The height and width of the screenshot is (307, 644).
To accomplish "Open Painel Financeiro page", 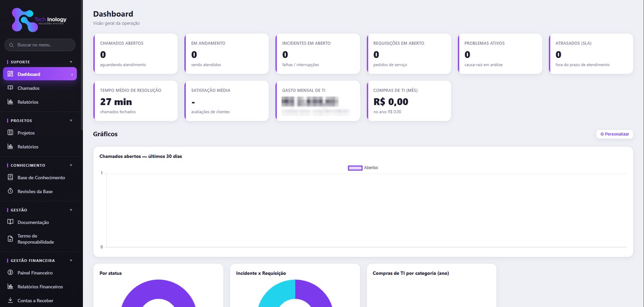I will pyautogui.click(x=40, y=272).
